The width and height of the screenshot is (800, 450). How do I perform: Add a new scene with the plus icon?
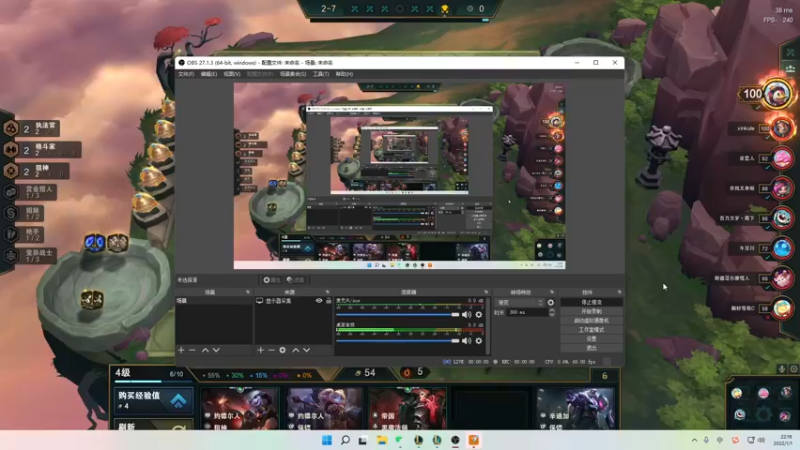(x=181, y=350)
